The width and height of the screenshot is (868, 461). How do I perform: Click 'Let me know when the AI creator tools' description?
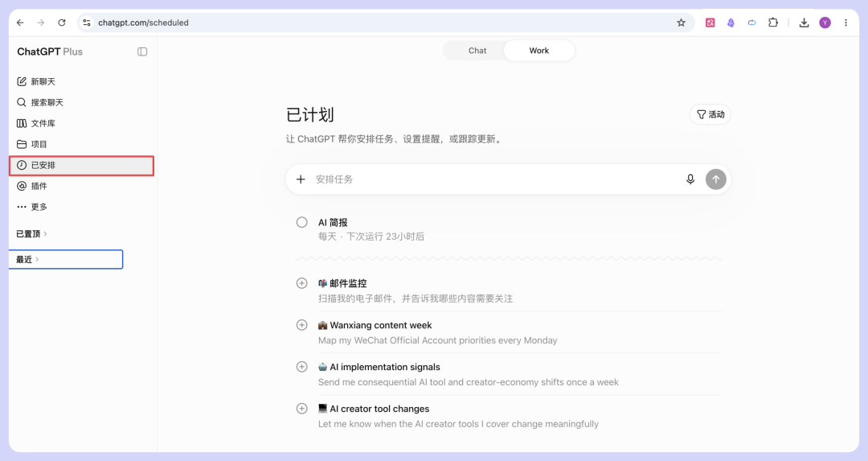(x=458, y=424)
